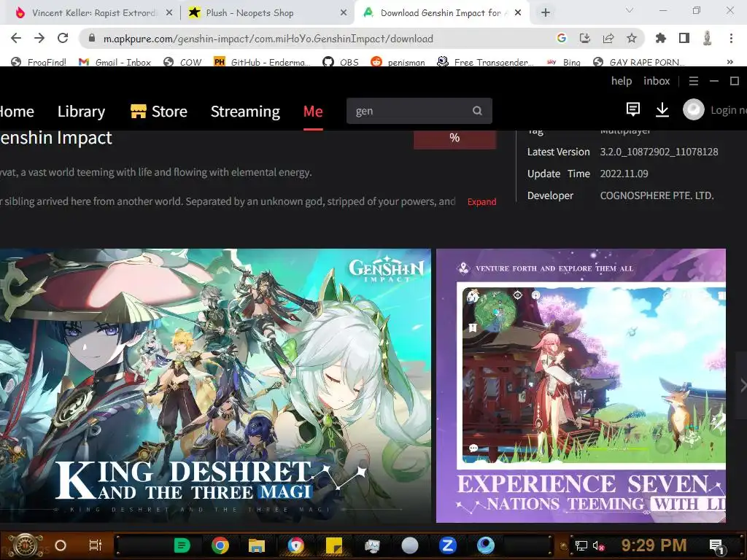This screenshot has width=747, height=560.
Task: Open a new browser tab
Action: point(546,13)
